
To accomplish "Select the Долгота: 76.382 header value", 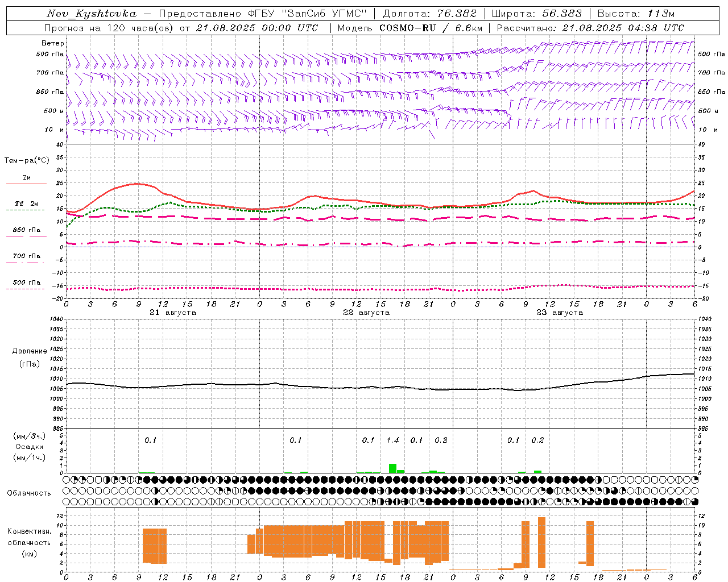I will pyautogui.click(x=429, y=14).
